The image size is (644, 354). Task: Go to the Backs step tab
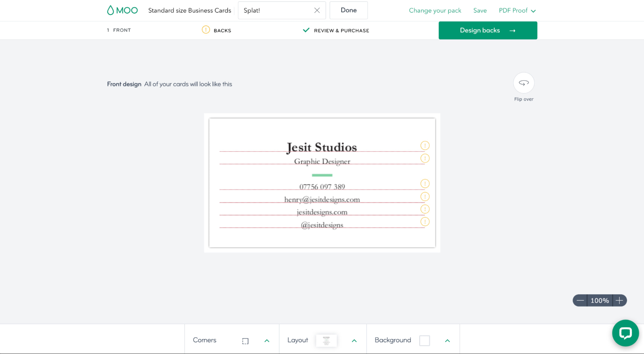(222, 30)
